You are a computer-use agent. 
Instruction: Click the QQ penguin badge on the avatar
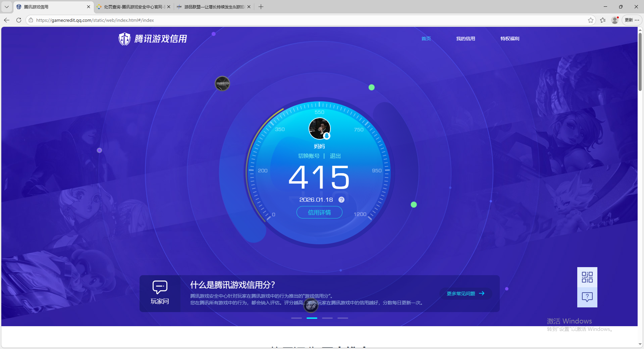tap(327, 136)
